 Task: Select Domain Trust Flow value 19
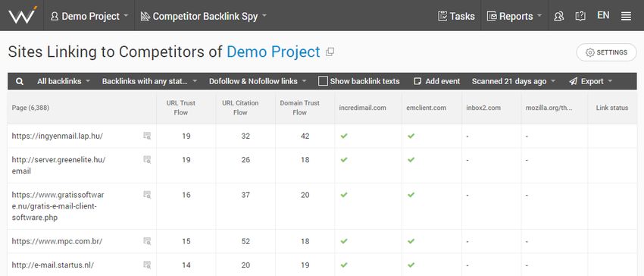305,265
